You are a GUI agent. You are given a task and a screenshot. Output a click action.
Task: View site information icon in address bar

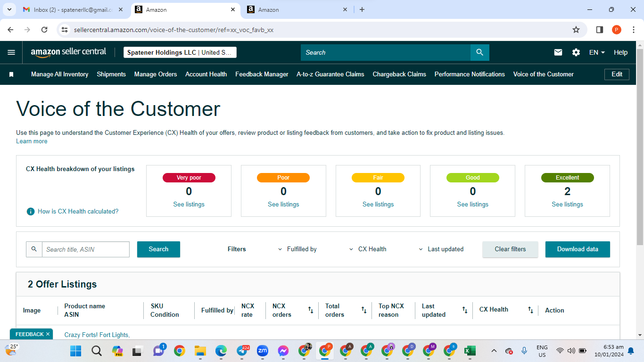point(65,30)
